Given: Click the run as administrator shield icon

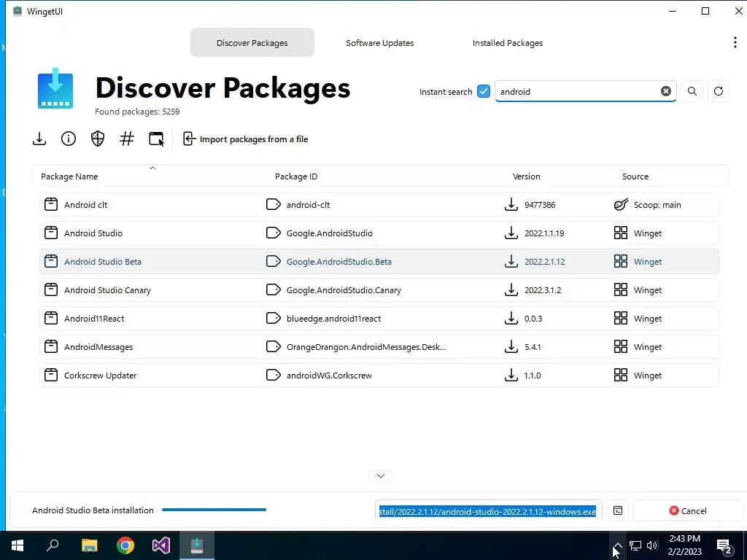Looking at the screenshot, I should pos(98,139).
